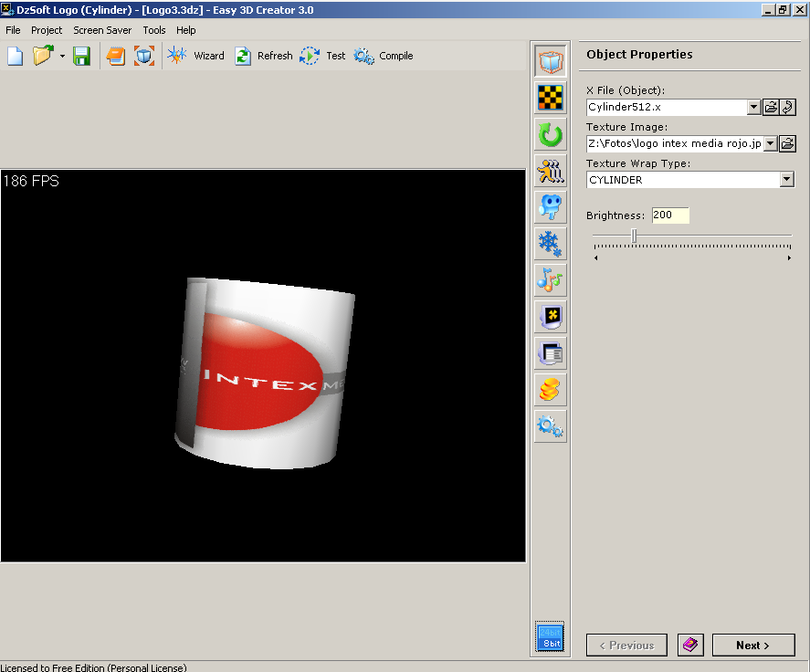Refresh the 3D preview
Screen dimensions: 810x672
(264, 56)
